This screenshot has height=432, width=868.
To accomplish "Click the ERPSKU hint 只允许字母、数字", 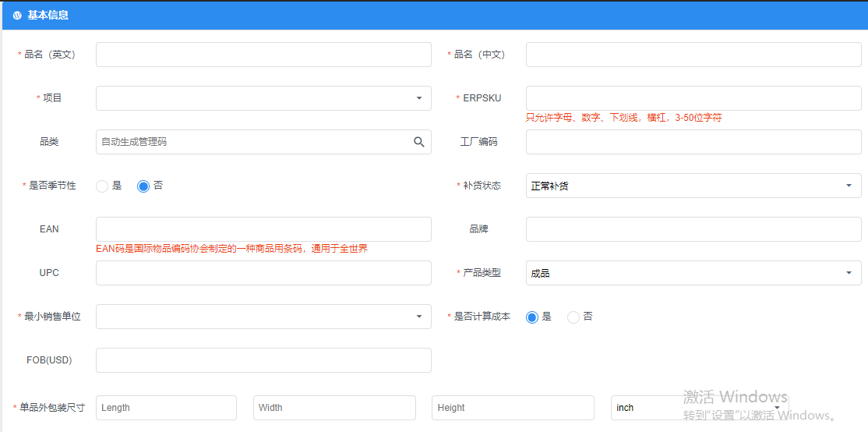I will point(623,118).
